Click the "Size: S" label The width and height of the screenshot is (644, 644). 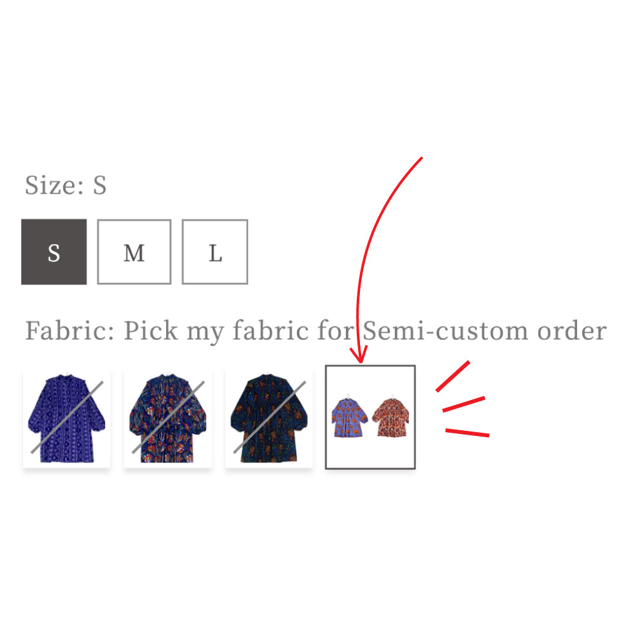66,185
